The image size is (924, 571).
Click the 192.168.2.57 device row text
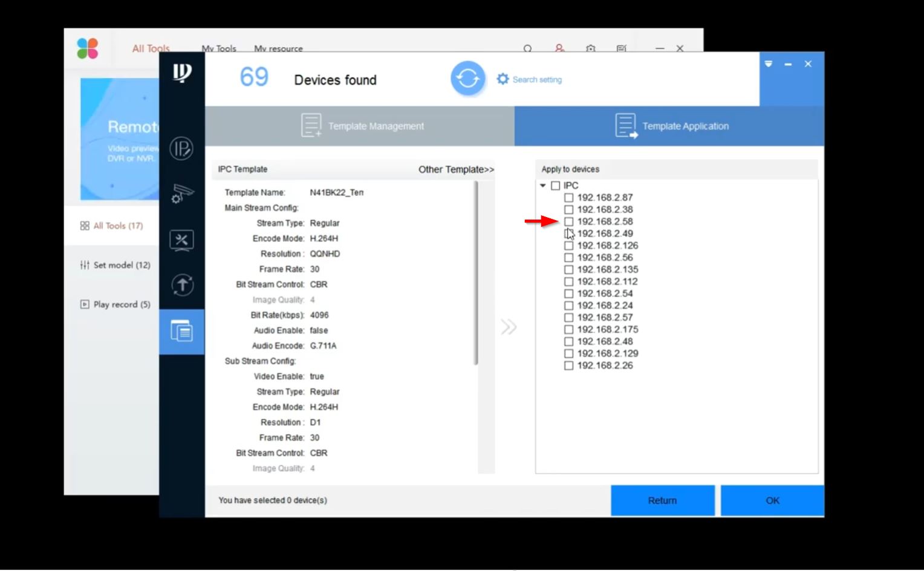coord(605,318)
